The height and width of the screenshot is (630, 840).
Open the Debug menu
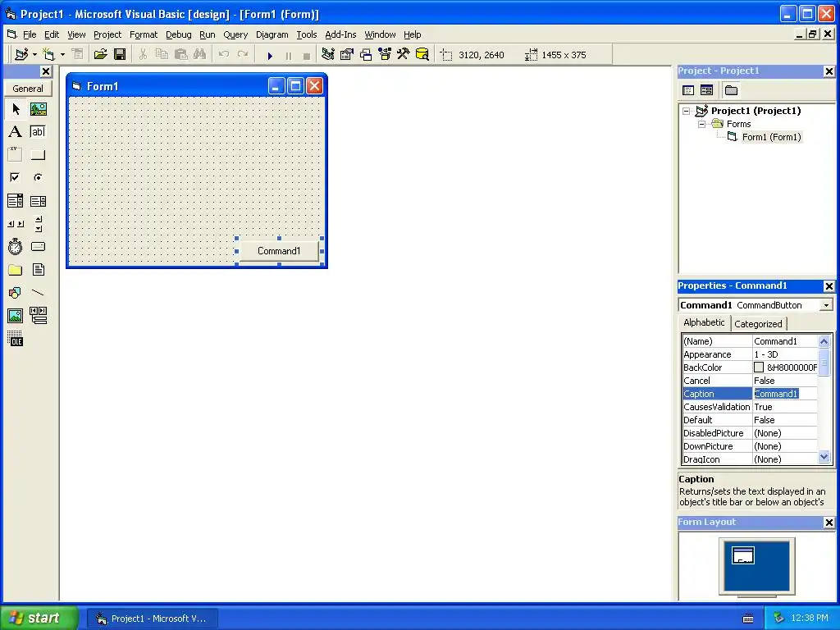pyautogui.click(x=178, y=34)
